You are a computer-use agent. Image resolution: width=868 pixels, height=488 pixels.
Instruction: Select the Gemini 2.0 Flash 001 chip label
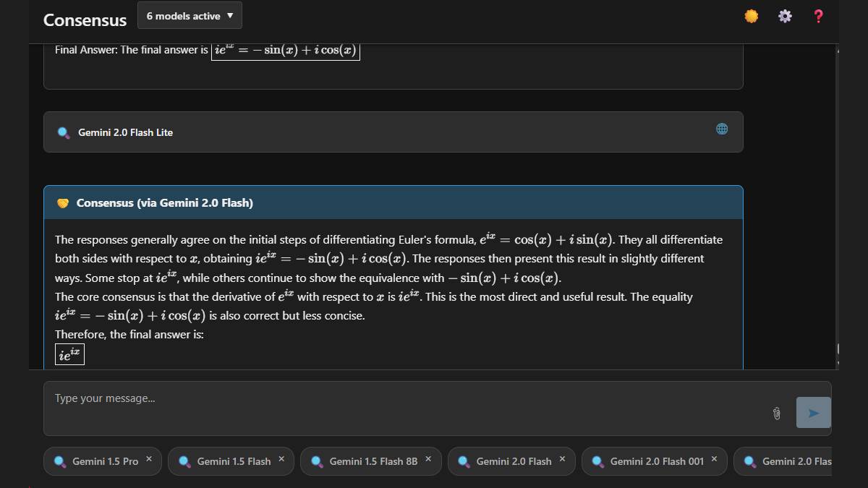click(656, 461)
